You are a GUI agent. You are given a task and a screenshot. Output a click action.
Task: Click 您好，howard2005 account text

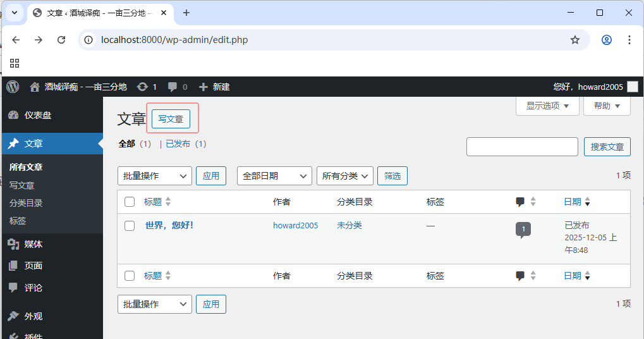[x=588, y=87]
